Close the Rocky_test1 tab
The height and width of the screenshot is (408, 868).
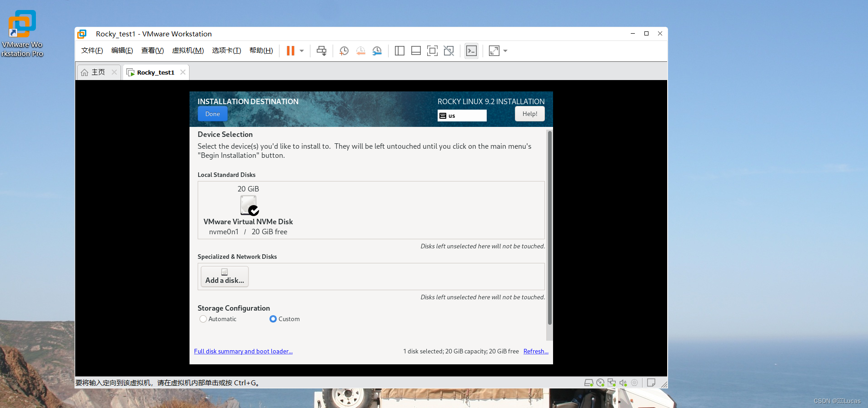pos(183,72)
